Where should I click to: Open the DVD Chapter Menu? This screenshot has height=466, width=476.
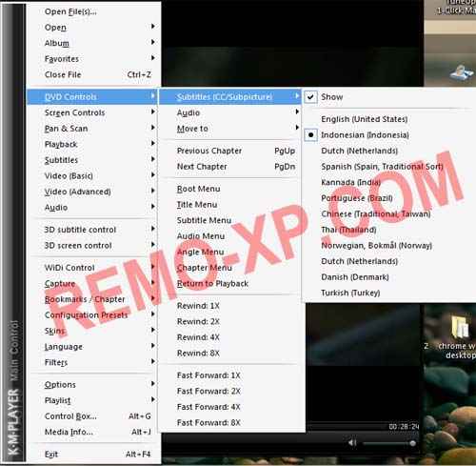coord(229,268)
